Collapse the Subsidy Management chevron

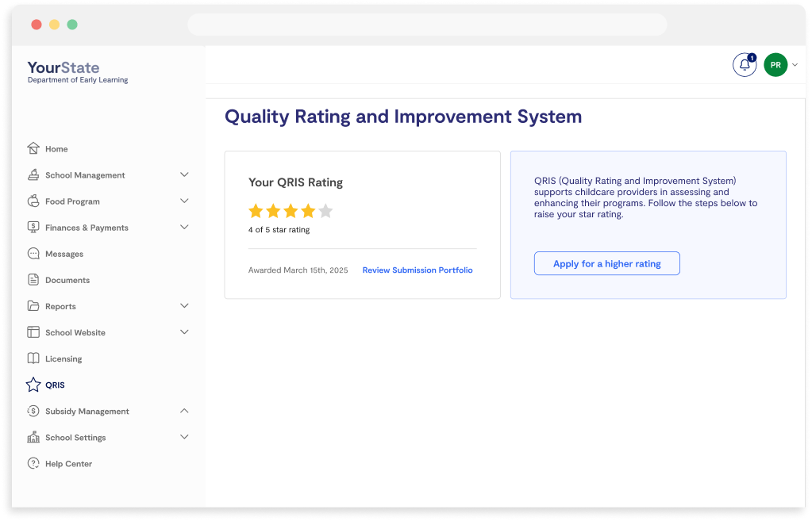184,411
